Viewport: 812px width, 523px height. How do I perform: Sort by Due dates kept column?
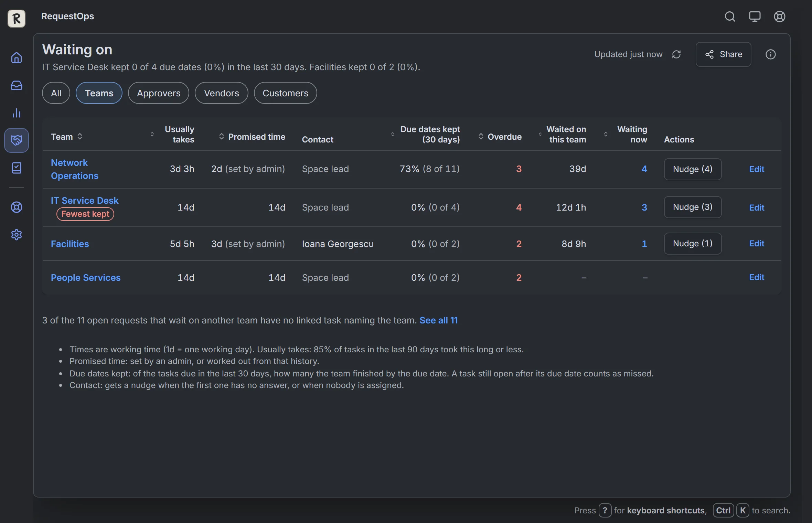tap(425, 134)
